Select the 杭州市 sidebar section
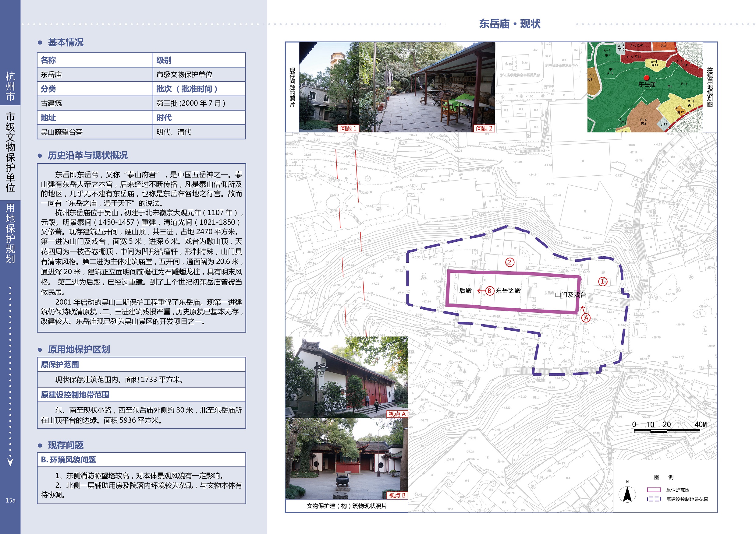Screen dimensions: 756x534 pos(10,86)
